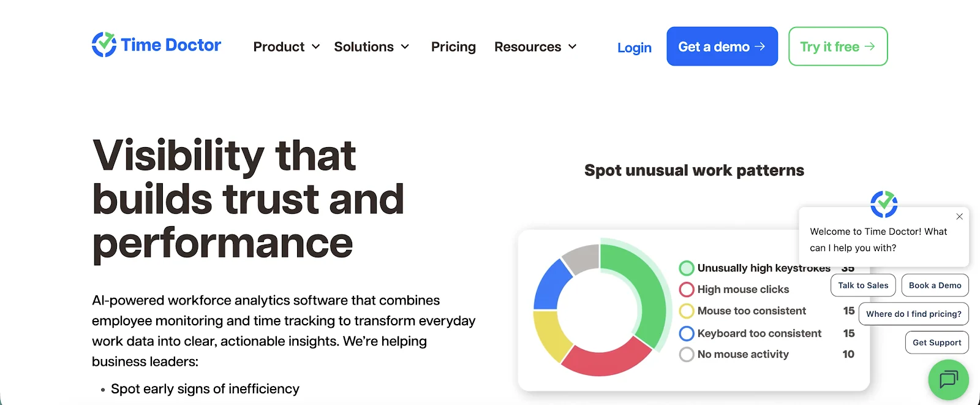This screenshot has height=405, width=980.
Task: Click green circle for Unusually high keystrokes
Action: click(687, 268)
